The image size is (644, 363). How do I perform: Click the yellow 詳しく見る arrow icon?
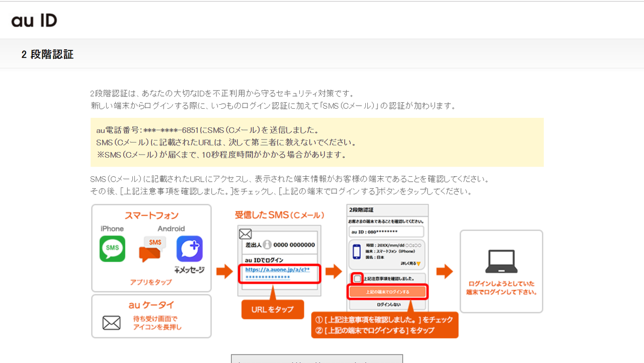tap(418, 263)
